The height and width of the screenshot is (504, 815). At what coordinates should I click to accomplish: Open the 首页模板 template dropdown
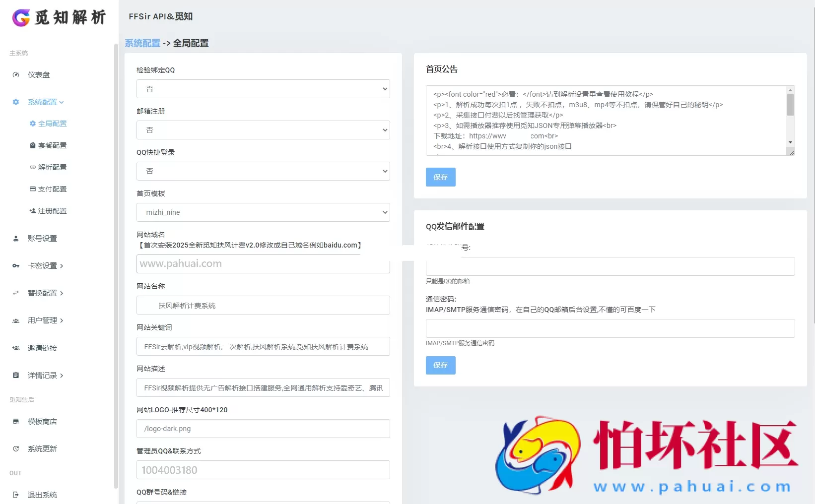tap(263, 212)
